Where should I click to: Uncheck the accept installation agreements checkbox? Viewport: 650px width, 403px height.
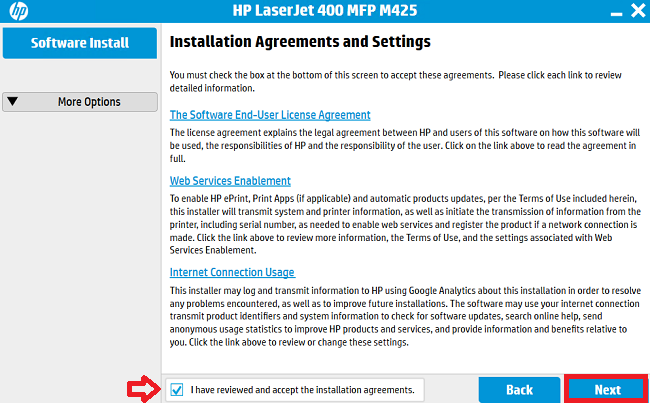tap(177, 390)
